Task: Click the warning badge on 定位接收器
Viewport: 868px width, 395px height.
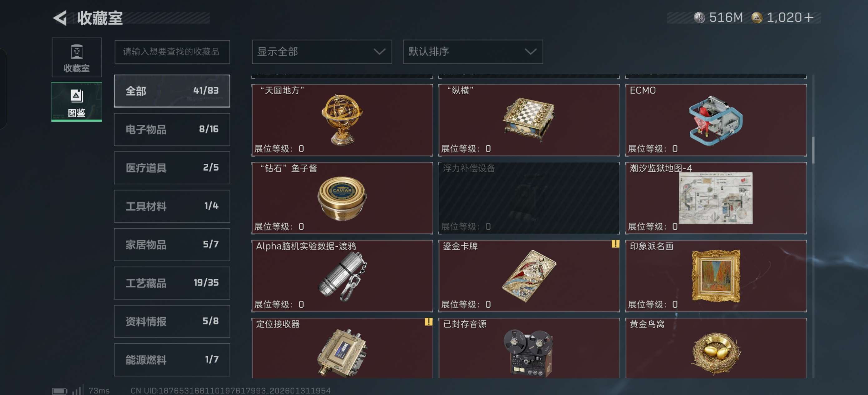Action: pos(428,322)
